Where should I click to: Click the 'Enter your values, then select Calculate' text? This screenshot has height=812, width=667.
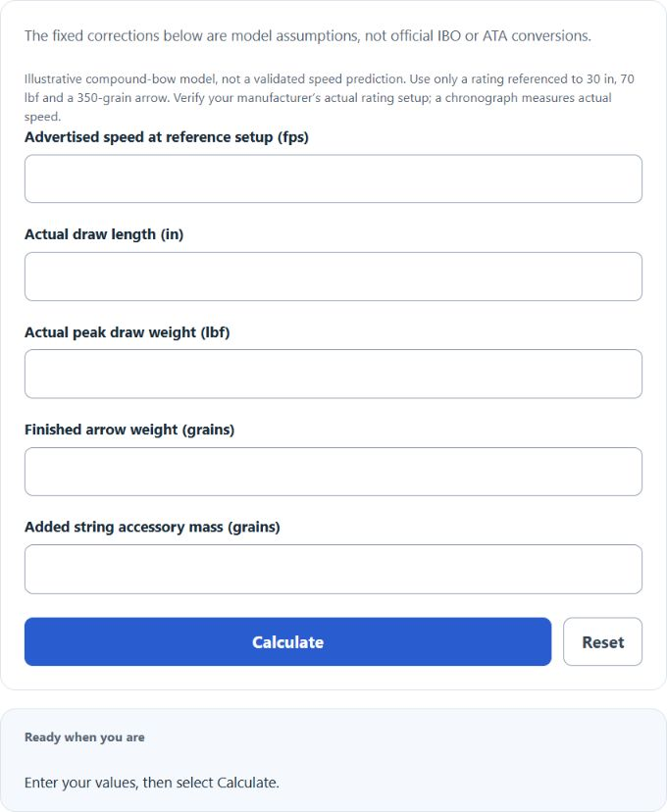152,783
